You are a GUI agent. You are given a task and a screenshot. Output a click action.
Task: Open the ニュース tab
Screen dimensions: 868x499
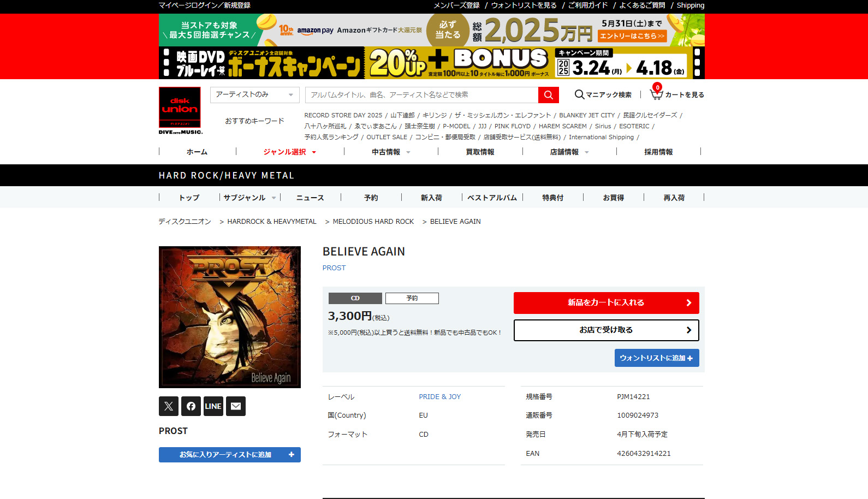point(310,198)
